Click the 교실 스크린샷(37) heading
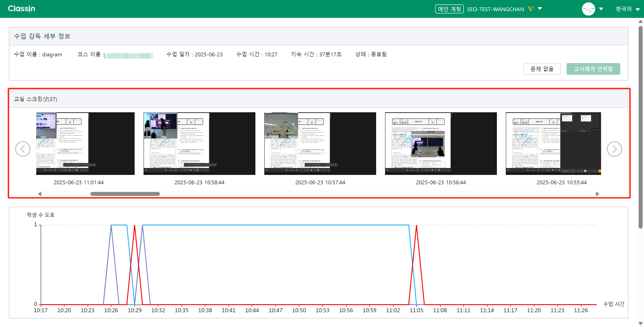The height and width of the screenshot is (327, 644). pos(36,99)
